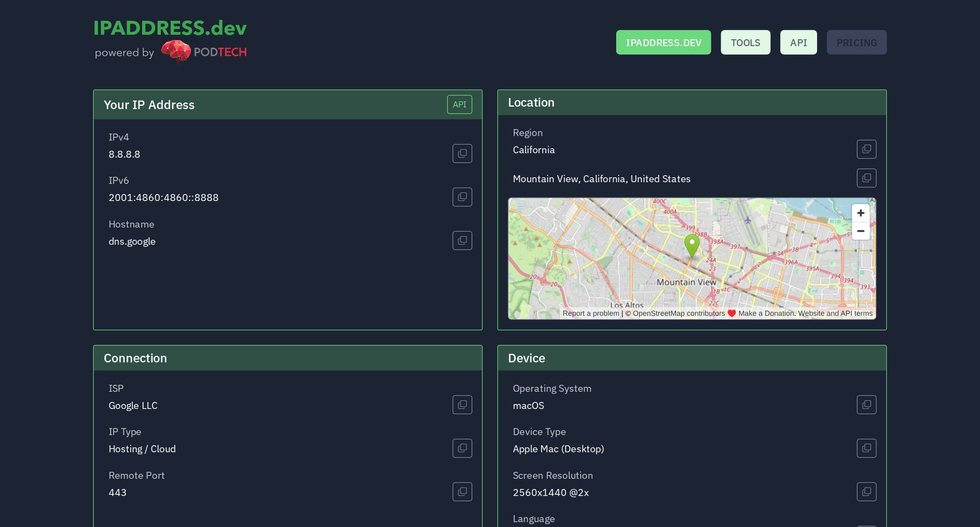Viewport: 980px width, 527px height.
Task: Copy the IPv6 address value
Action: pos(462,197)
